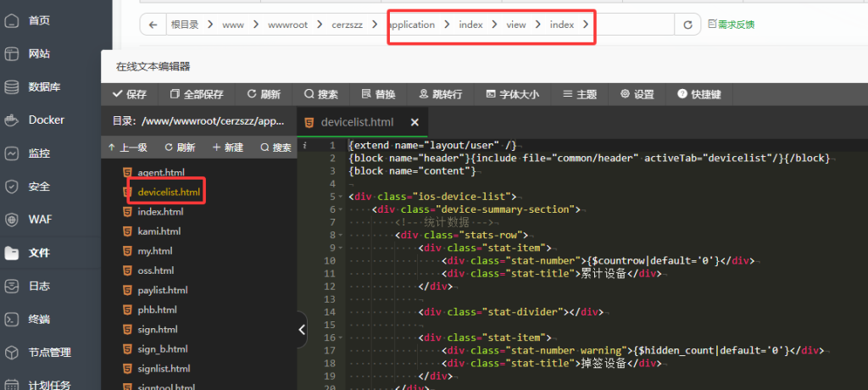Open kami.html from the file list
The image size is (868, 390).
159,231
